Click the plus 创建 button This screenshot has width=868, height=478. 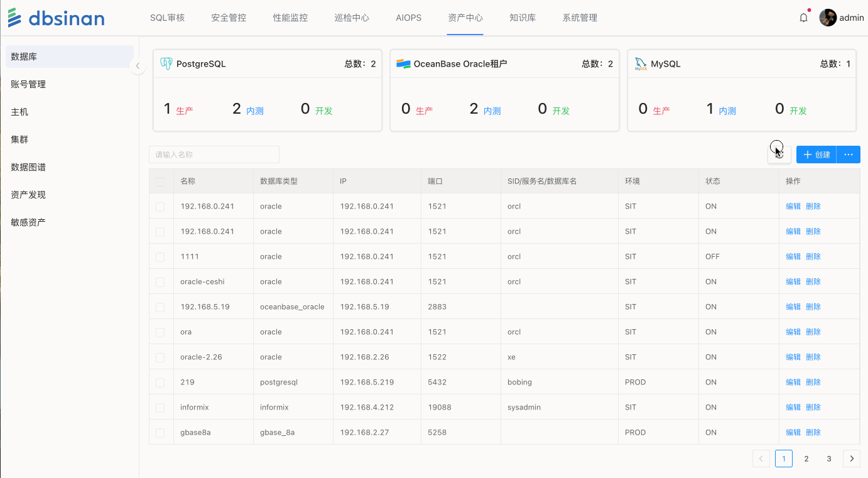tap(816, 155)
